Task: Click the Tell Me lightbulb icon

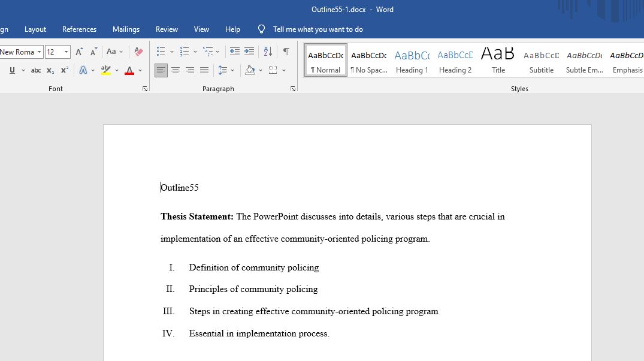Action: click(x=261, y=29)
